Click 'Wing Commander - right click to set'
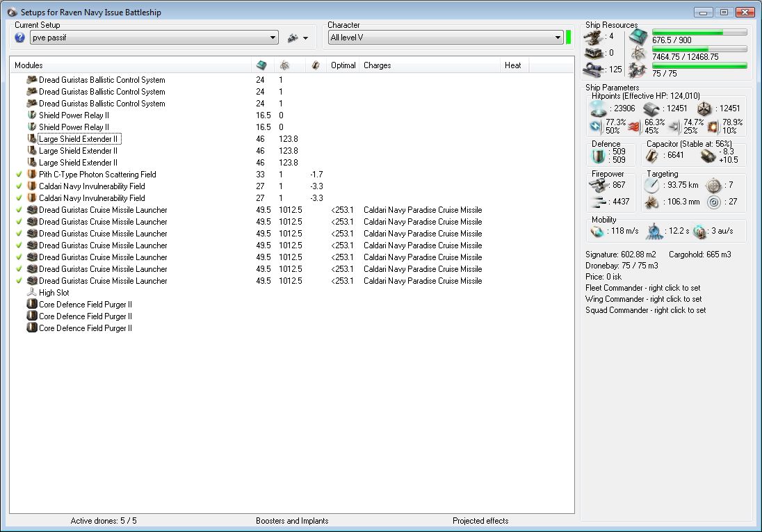This screenshot has height=532, width=762. pos(643,299)
